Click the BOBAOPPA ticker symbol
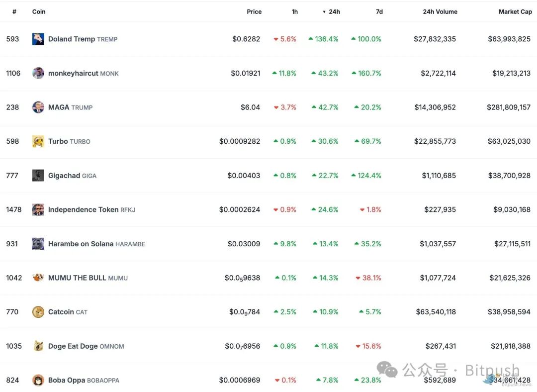The height and width of the screenshot is (392, 537). click(x=103, y=381)
